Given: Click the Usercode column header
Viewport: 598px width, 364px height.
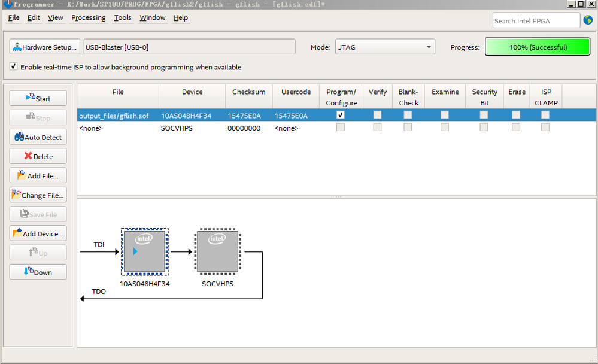Looking at the screenshot, I should [x=296, y=96].
